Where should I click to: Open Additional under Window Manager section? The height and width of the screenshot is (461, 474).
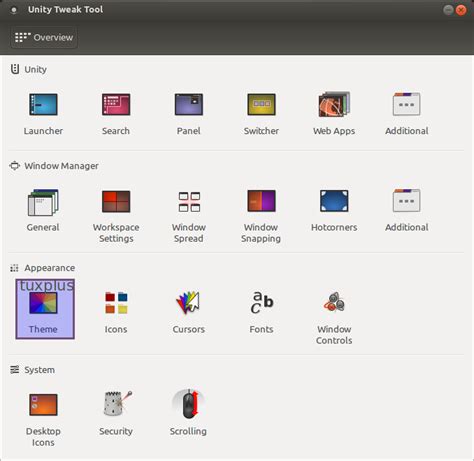click(407, 201)
